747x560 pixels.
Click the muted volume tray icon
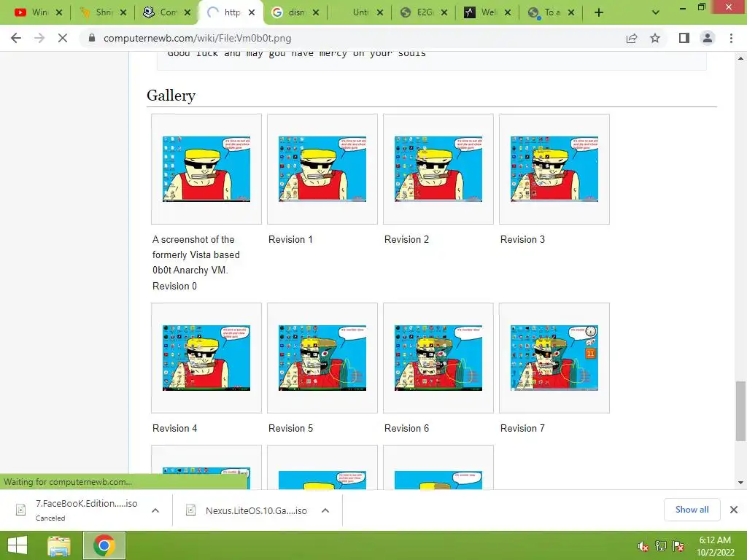pyautogui.click(x=643, y=546)
